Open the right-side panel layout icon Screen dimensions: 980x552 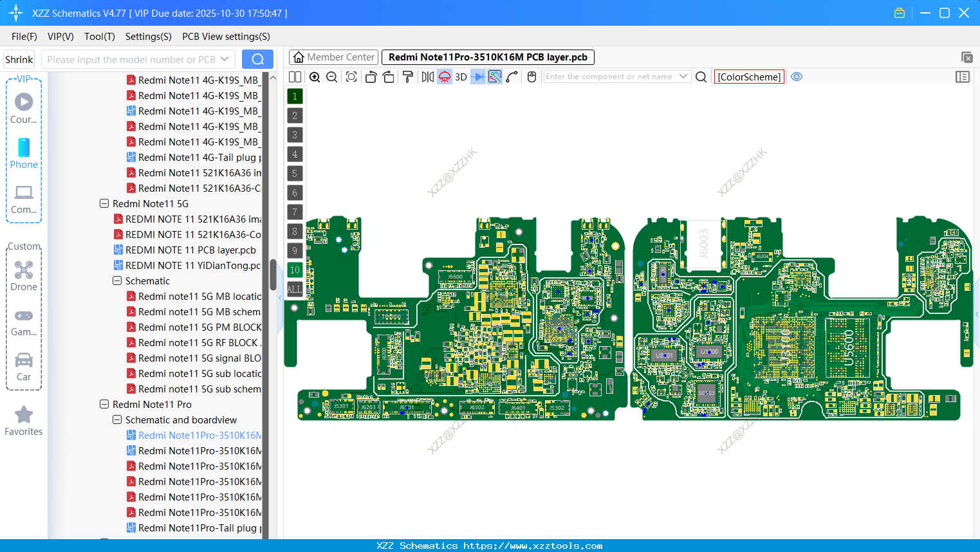963,77
